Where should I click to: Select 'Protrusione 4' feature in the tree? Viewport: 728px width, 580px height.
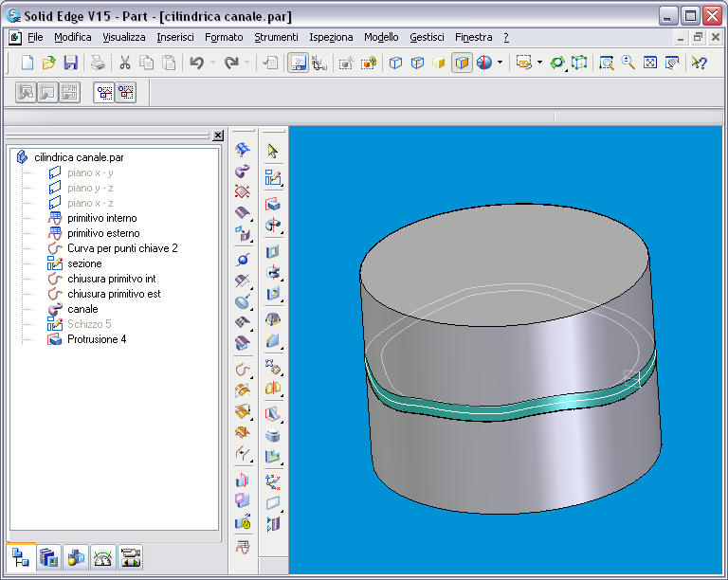point(97,339)
